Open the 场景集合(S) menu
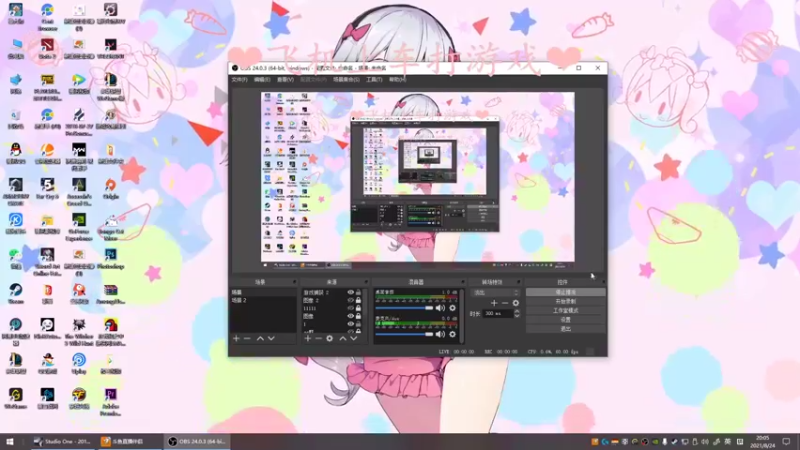This screenshot has height=450, width=800. 346,80
